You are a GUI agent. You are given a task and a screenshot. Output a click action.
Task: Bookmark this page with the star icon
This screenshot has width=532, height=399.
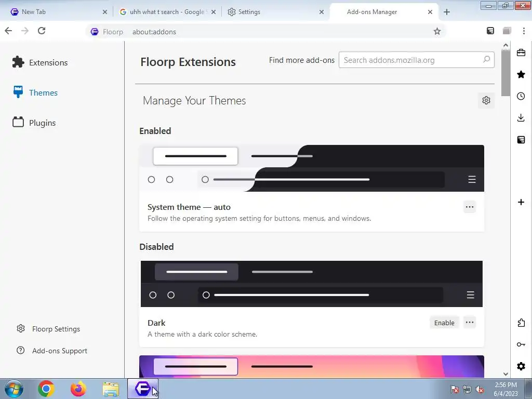[437, 32]
